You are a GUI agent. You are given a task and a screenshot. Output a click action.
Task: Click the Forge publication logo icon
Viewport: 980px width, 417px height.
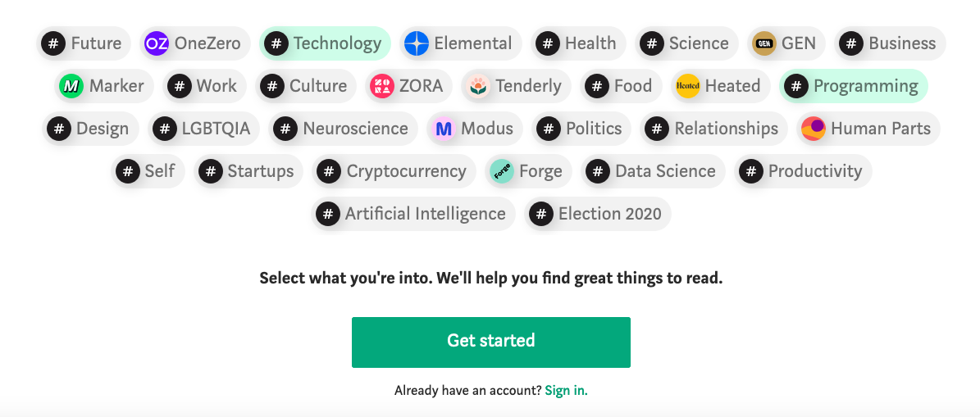coord(502,171)
